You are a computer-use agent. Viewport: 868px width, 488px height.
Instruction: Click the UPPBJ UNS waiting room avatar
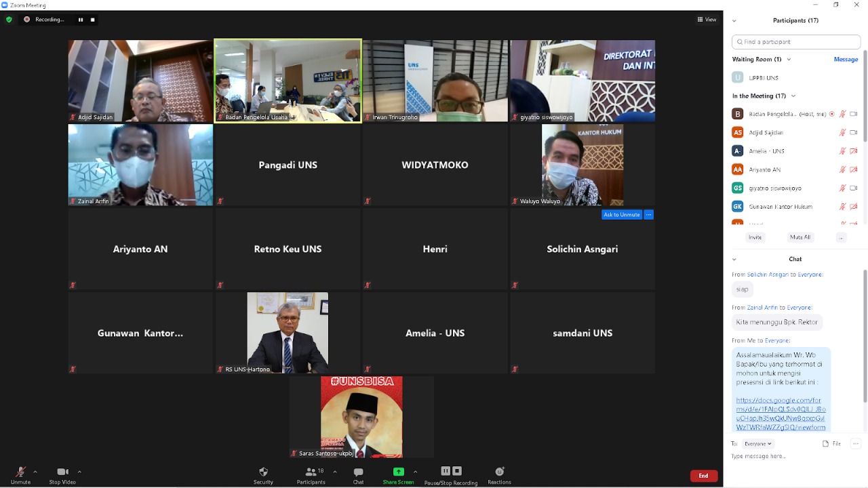738,77
